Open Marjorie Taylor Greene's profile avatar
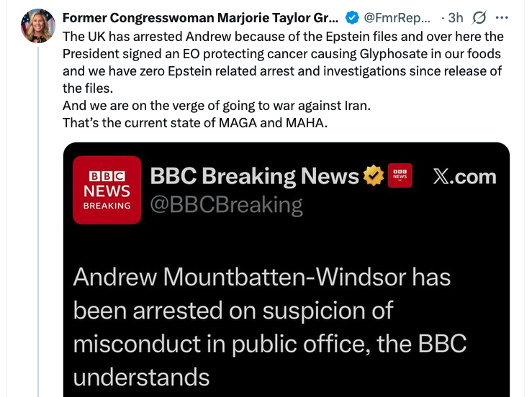 tap(38, 26)
